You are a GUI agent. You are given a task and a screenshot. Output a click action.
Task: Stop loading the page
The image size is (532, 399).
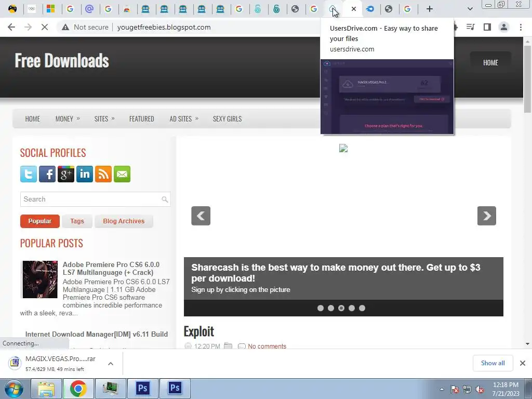pos(45,27)
